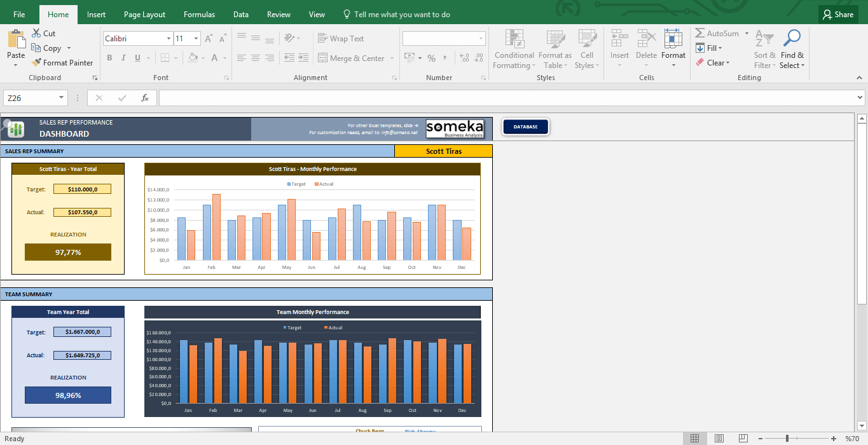
Task: Switch to the Formulas tab
Action: 199,15
